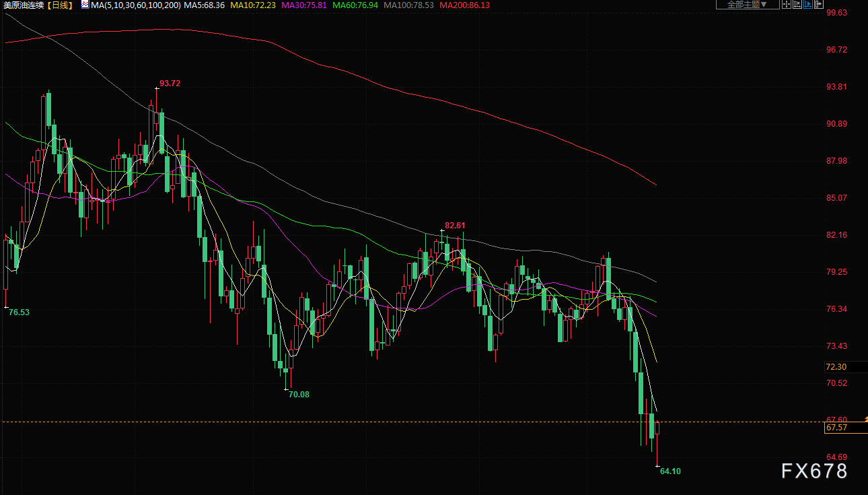Image resolution: width=868 pixels, height=495 pixels.
Task: Toggle the MA10 yellow line label
Action: click(252, 5)
